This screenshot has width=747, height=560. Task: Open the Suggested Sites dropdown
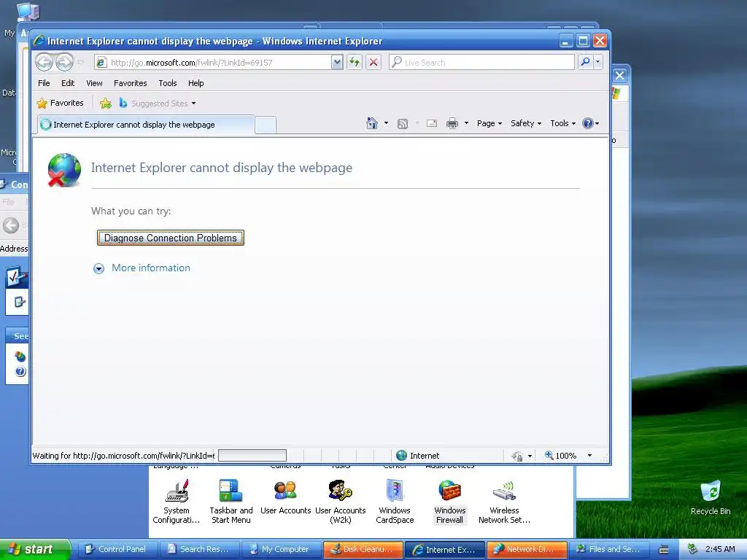[x=158, y=104]
